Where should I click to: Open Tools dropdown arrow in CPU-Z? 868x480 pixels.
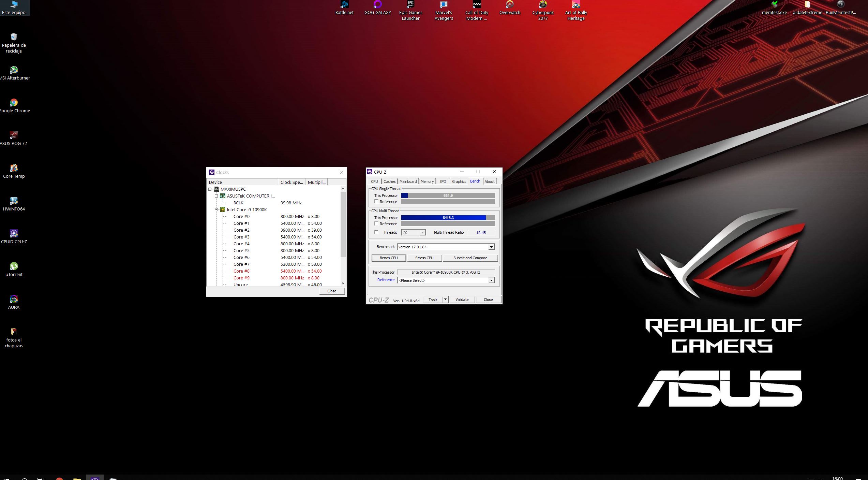pos(445,300)
